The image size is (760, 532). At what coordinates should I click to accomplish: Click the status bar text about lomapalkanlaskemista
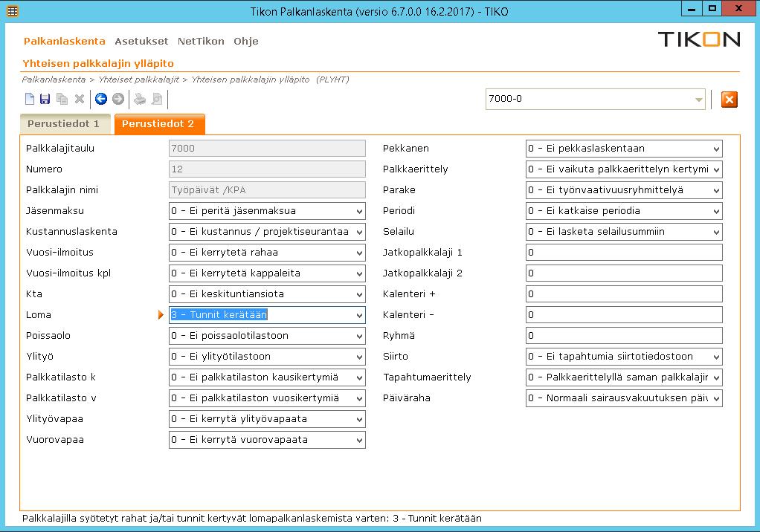tap(251, 519)
